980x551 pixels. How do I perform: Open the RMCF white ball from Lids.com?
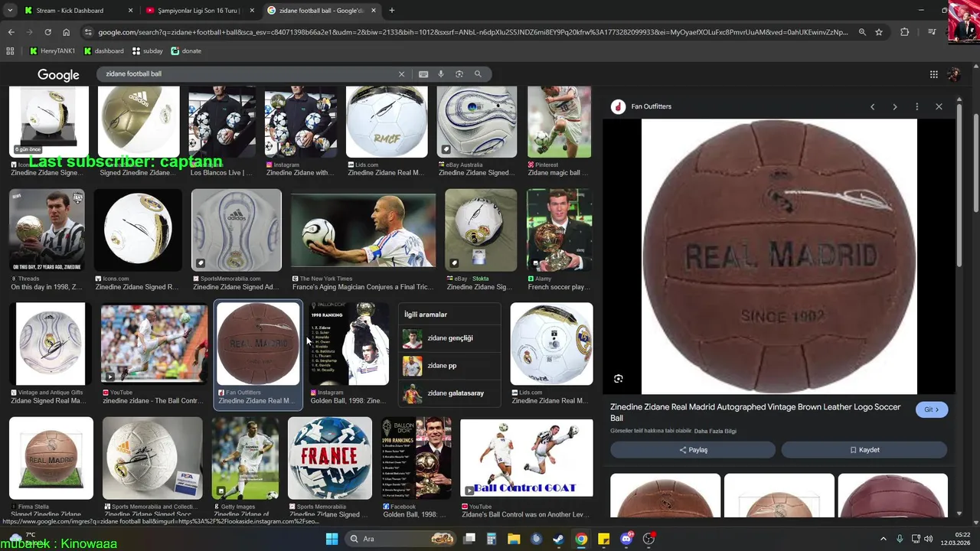[387, 122]
